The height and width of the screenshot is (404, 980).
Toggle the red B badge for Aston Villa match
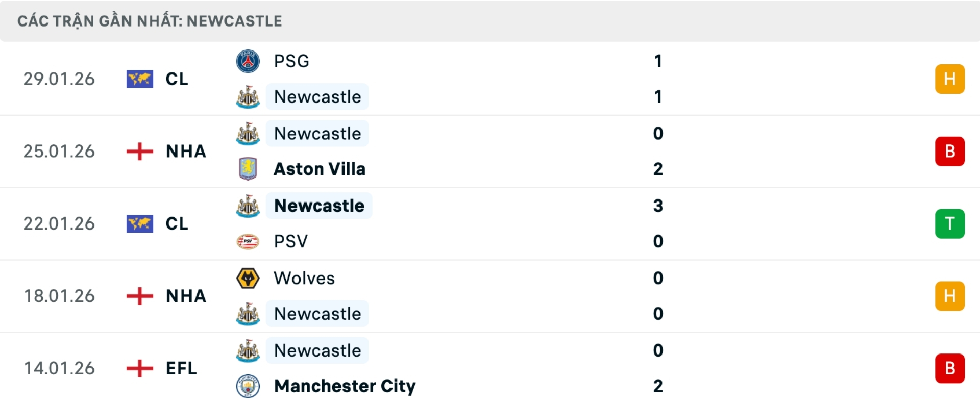coord(950,151)
